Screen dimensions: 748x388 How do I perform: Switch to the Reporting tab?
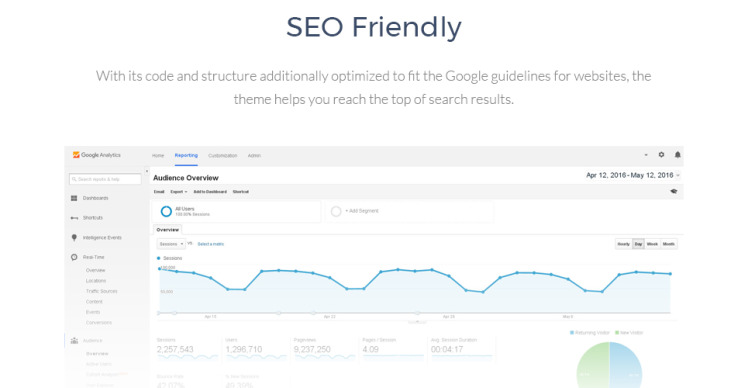tap(186, 156)
